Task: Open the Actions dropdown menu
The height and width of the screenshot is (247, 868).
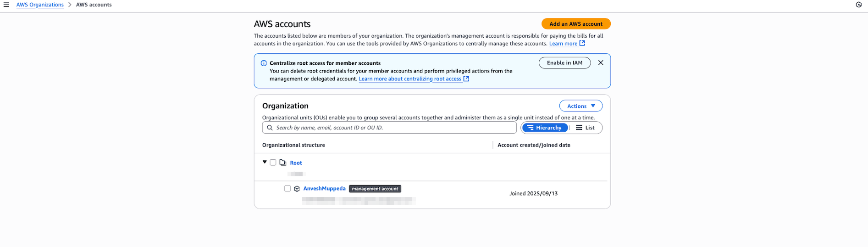Action: (581, 106)
